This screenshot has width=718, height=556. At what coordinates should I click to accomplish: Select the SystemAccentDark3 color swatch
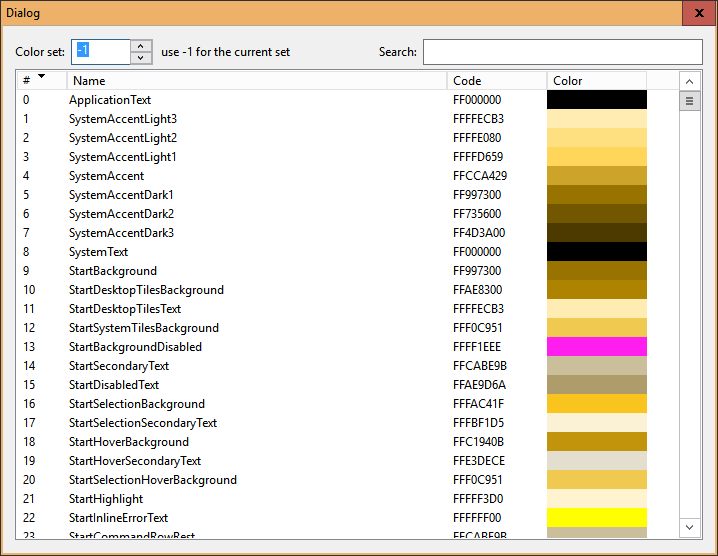coord(597,233)
